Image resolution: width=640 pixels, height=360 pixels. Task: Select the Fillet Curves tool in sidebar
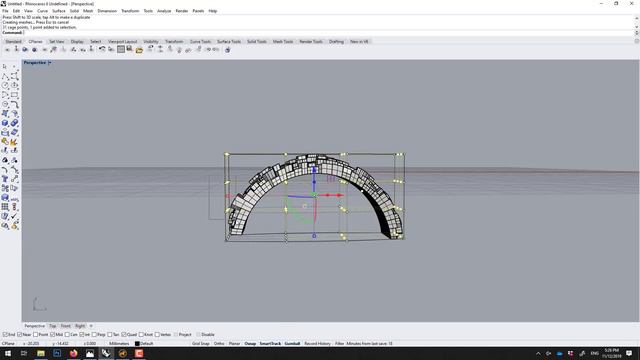click(x=14, y=104)
